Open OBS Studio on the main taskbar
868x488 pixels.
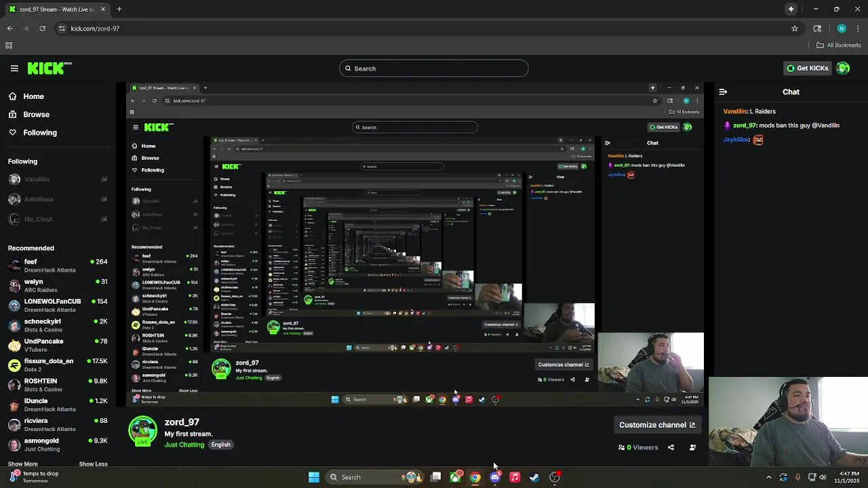click(555, 477)
